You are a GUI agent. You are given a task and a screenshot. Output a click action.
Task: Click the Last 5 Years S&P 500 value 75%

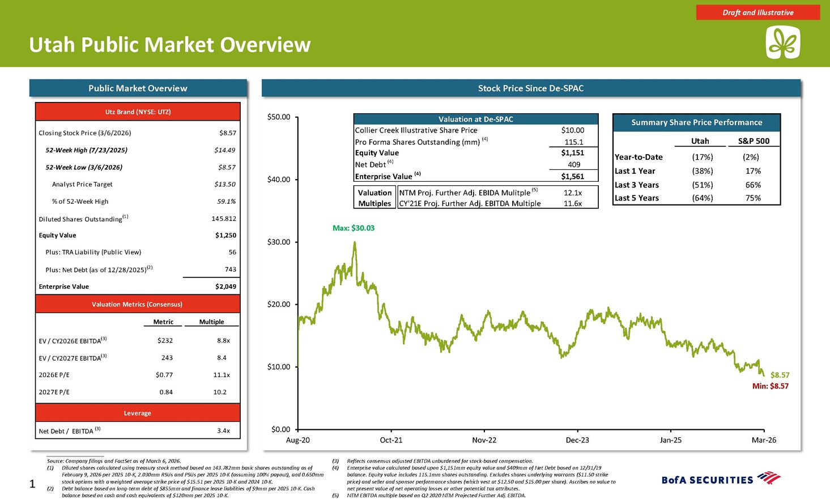point(754,198)
